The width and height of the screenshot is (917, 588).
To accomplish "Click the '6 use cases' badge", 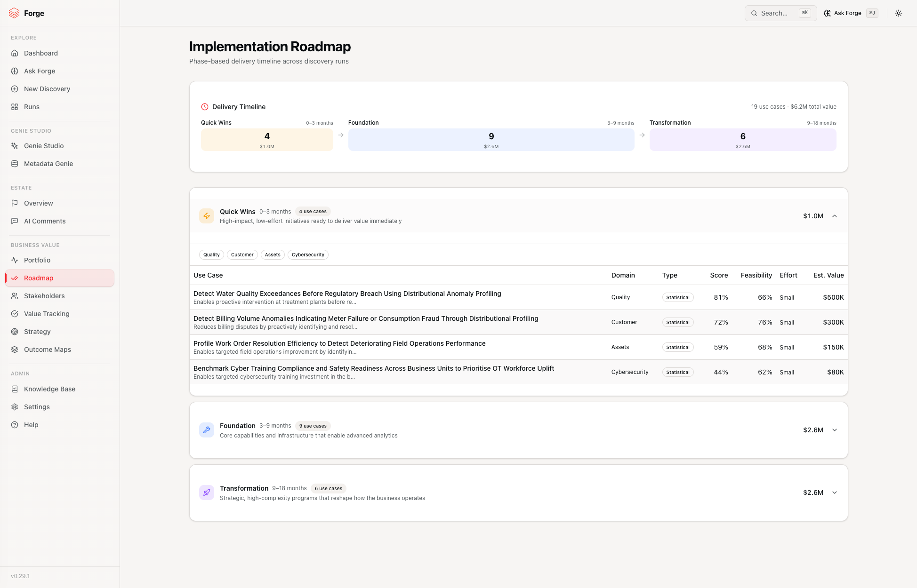I will pos(329,489).
